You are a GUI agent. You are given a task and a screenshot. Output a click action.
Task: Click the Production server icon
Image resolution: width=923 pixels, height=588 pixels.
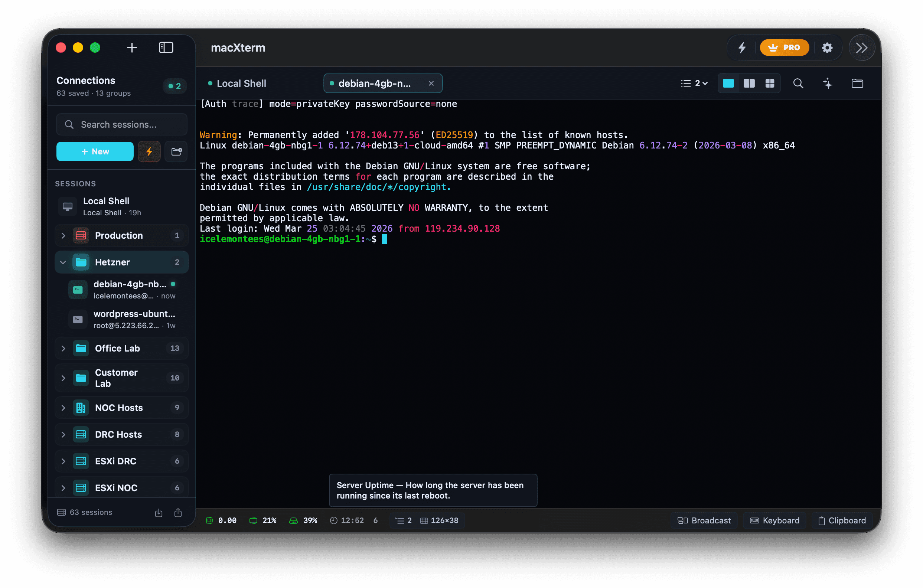pyautogui.click(x=81, y=235)
